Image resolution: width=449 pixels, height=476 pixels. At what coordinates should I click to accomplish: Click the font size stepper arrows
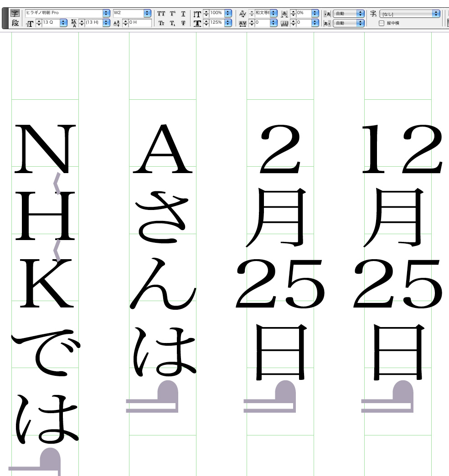39,23
